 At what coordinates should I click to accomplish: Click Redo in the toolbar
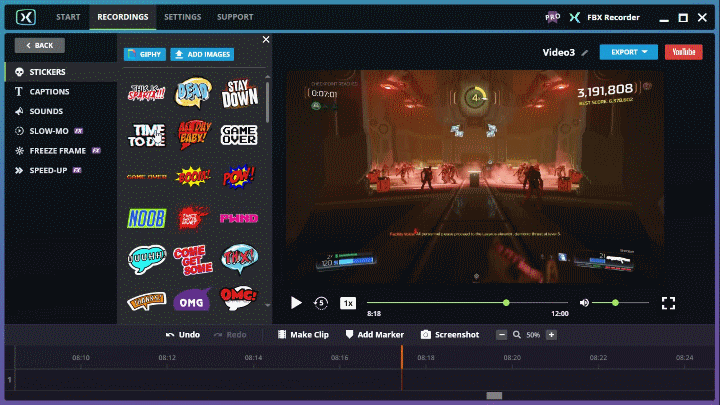click(230, 335)
